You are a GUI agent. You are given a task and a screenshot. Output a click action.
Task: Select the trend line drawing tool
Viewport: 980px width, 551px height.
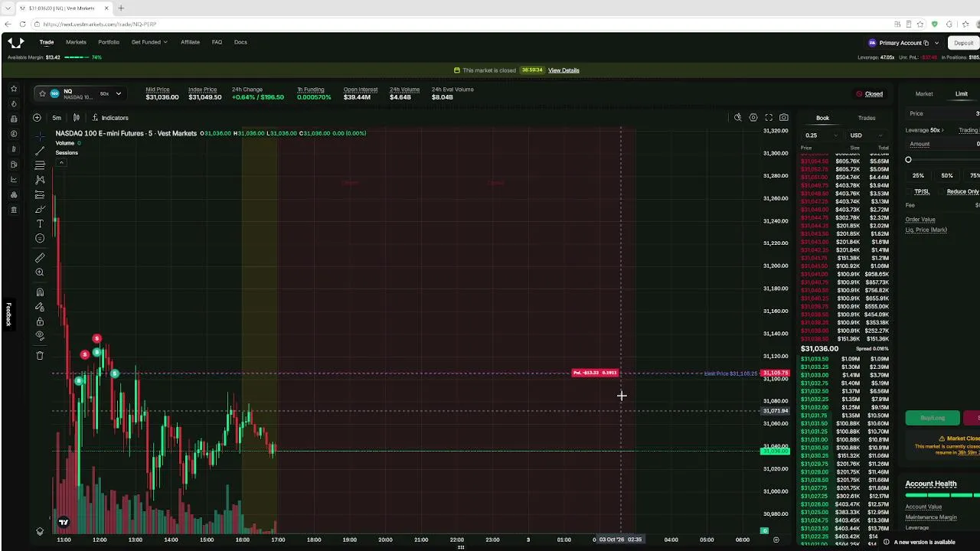click(40, 150)
